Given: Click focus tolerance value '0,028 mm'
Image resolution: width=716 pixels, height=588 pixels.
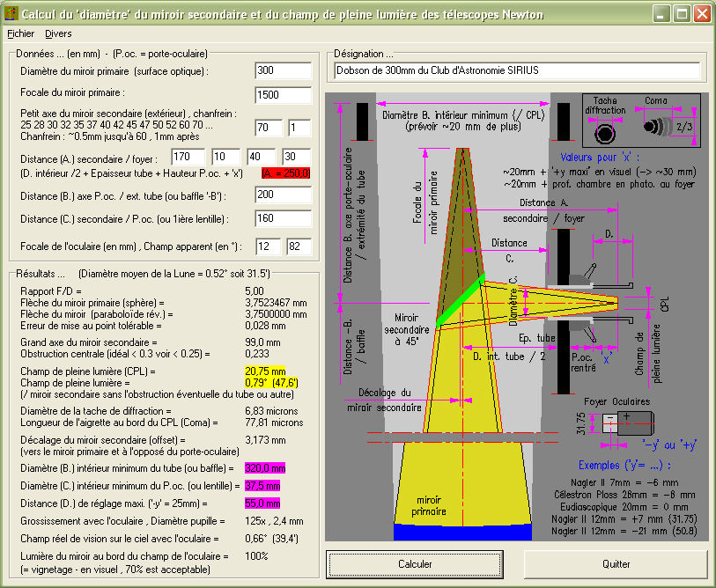Looking at the screenshot, I should (x=265, y=326).
